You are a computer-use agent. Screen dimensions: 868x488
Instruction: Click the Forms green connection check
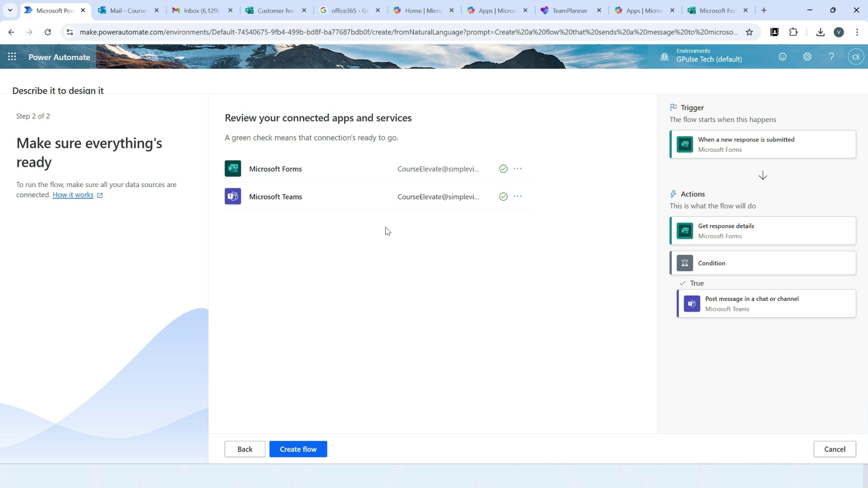pyautogui.click(x=502, y=168)
